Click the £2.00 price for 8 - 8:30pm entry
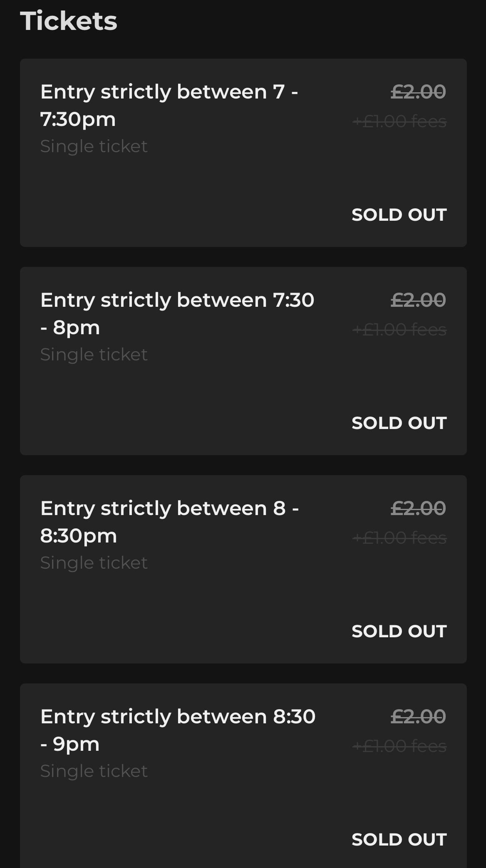The height and width of the screenshot is (868, 486). [x=418, y=508]
